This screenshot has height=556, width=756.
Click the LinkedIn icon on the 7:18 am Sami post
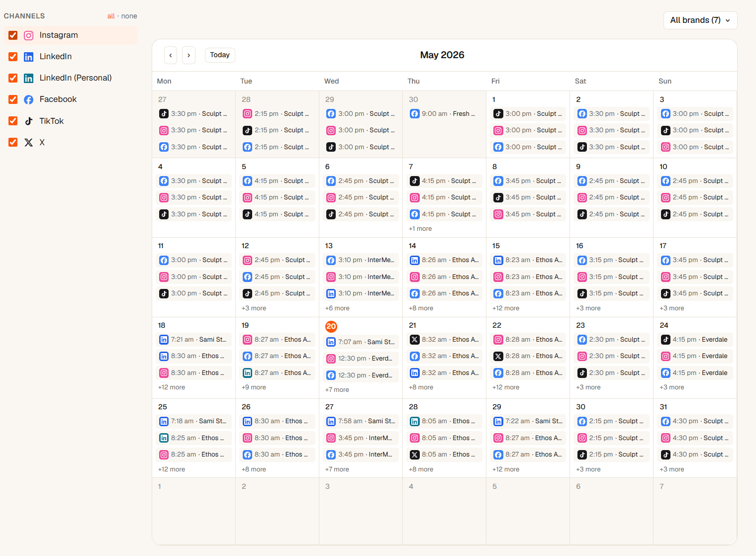coord(164,421)
